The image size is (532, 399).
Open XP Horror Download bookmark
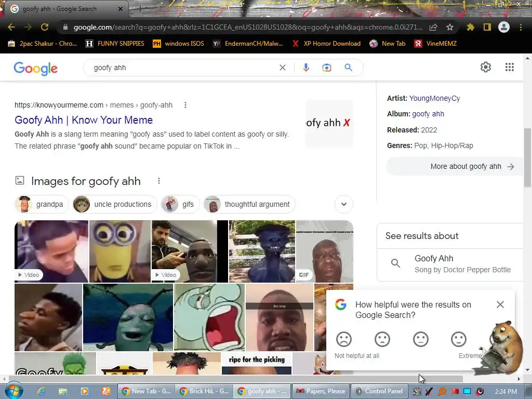(326, 44)
